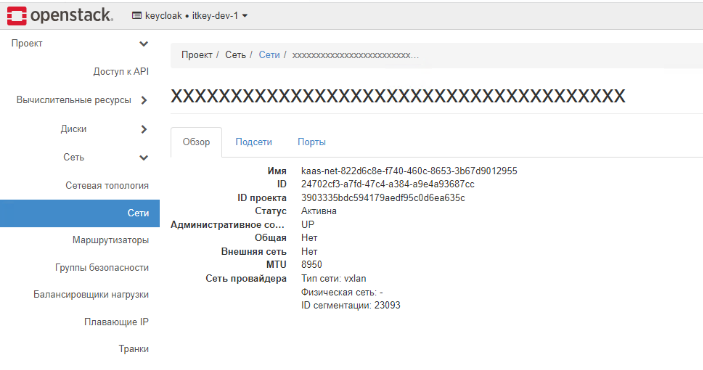This screenshot has width=703, height=370.
Task: Click the OpenStack logo
Action: 60,15
